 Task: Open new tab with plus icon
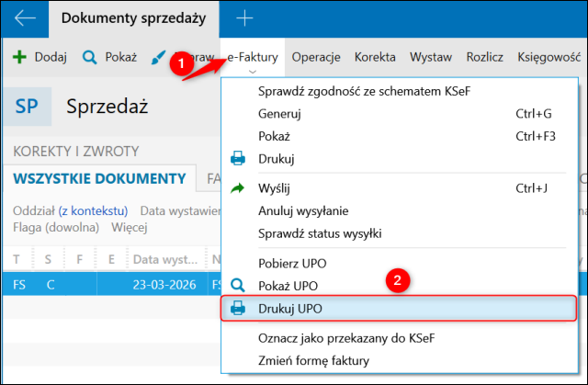[243, 17]
